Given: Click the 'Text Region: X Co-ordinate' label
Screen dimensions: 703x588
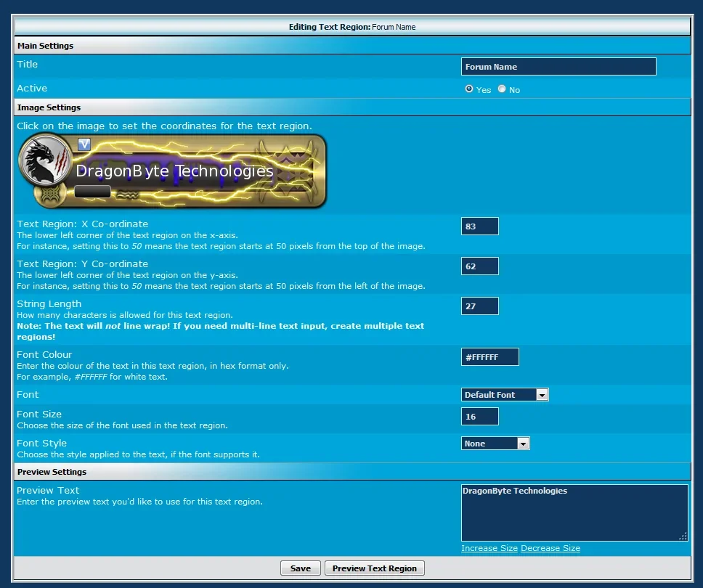Looking at the screenshot, I should 83,224.
